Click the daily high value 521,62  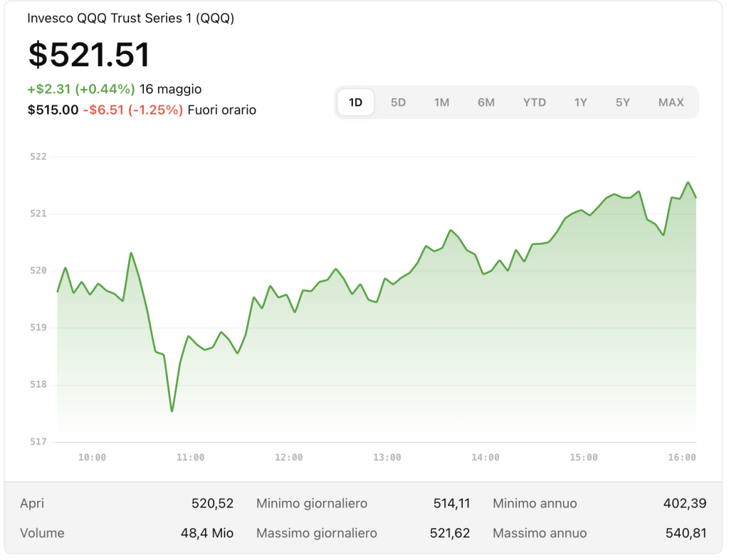[x=450, y=533]
